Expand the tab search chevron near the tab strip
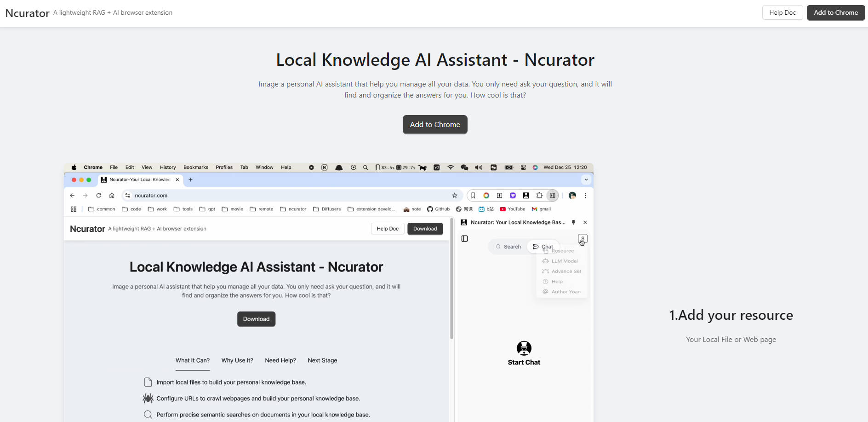 (x=586, y=179)
